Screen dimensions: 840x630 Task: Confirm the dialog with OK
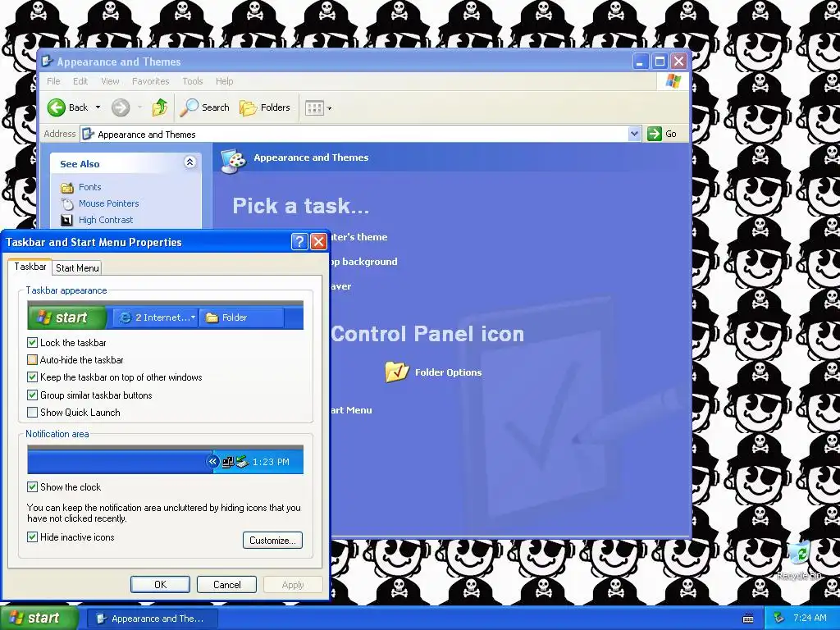point(160,584)
